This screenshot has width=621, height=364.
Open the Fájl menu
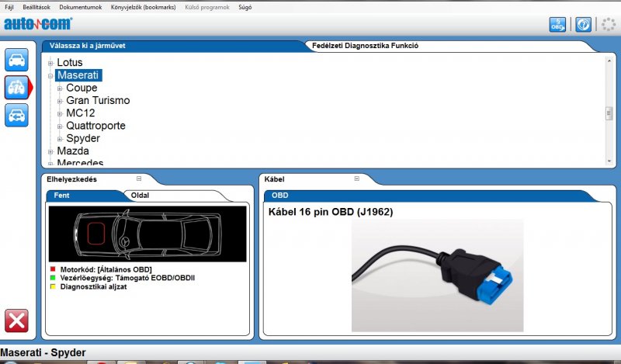tap(9, 7)
